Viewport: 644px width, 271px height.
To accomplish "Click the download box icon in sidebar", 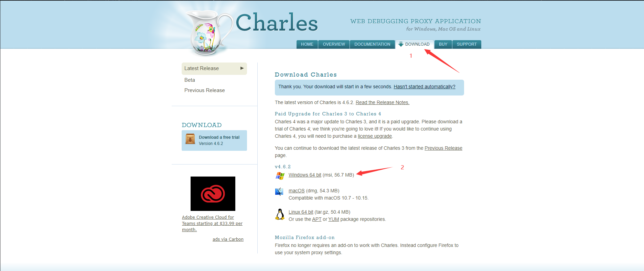I will (190, 139).
